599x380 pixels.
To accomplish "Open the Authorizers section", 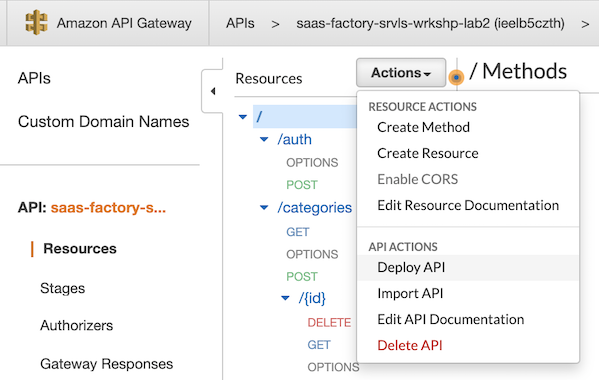I will click(77, 325).
